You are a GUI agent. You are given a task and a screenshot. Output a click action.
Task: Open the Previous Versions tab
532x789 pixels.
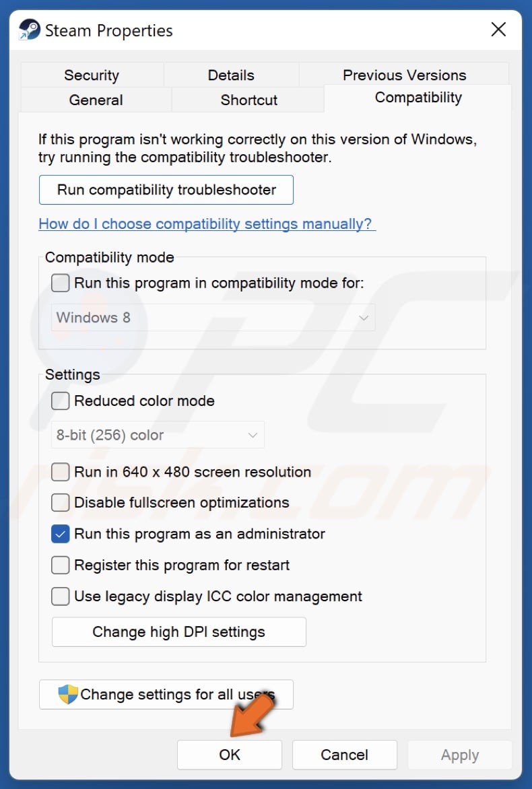403,75
